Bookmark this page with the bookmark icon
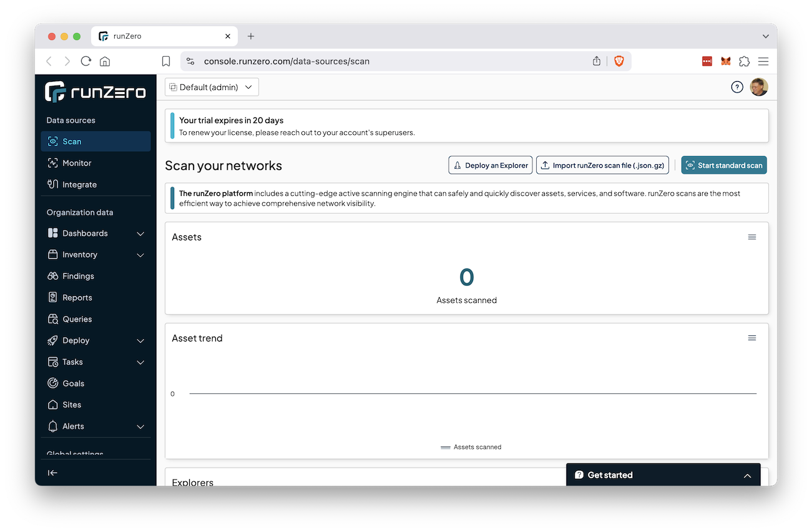This screenshot has width=812, height=532. pyautogui.click(x=166, y=61)
